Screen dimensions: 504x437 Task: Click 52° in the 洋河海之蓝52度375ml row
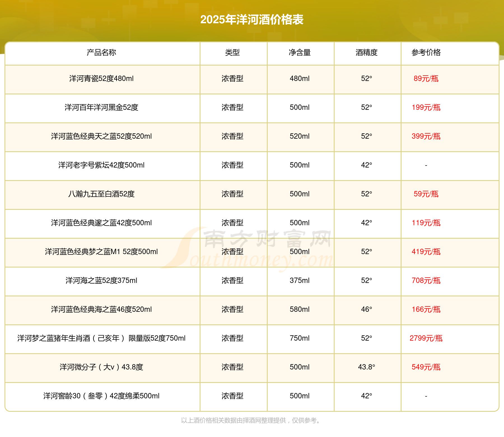367,280
